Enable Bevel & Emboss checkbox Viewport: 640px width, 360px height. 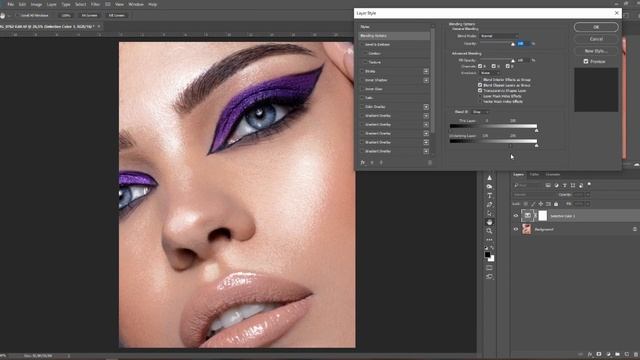click(x=362, y=44)
